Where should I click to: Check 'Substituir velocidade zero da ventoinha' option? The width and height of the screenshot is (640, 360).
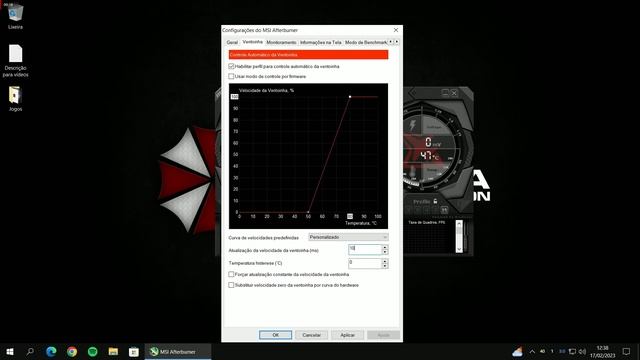pyautogui.click(x=231, y=285)
